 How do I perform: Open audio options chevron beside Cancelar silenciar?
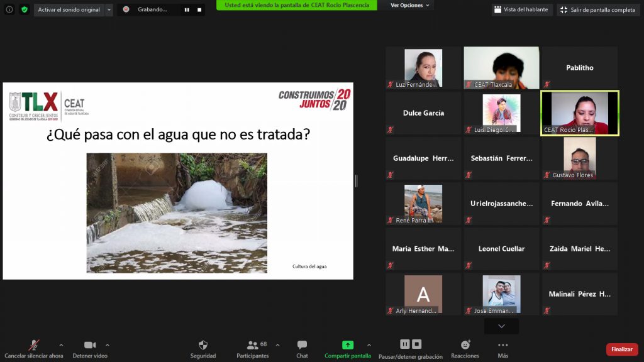click(x=61, y=345)
